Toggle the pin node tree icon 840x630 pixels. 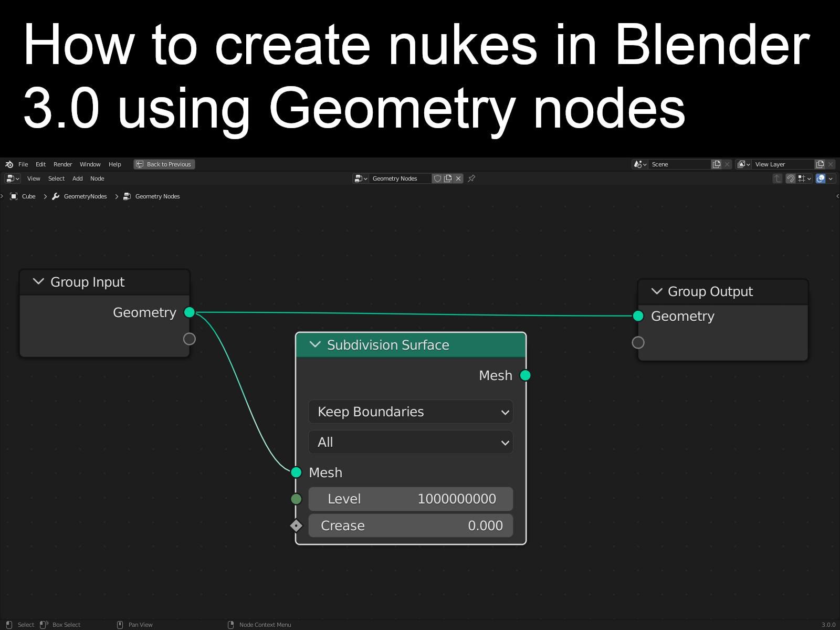(x=471, y=178)
